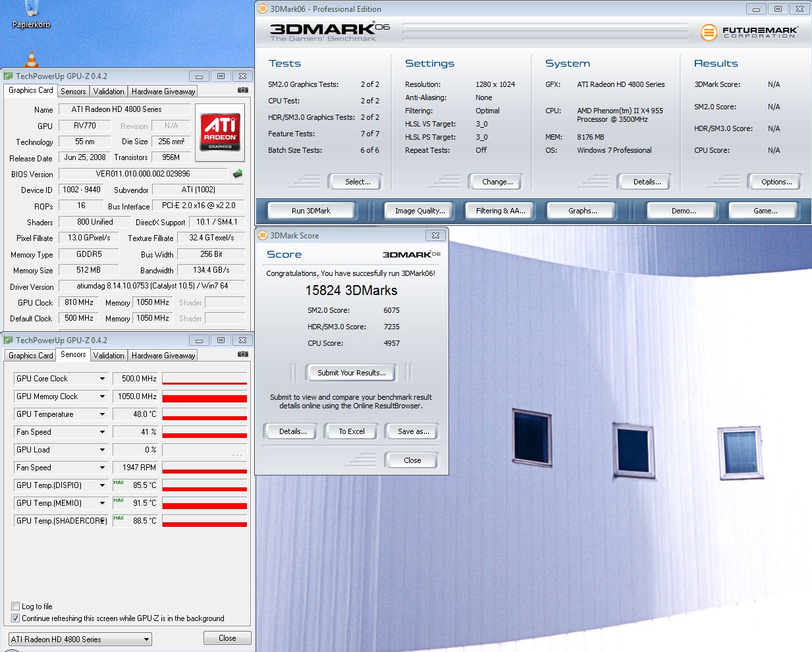This screenshot has width=812, height=652.
Task: Open the ATI Radeon HD 4800 Series device selector
Action: pyautogui.click(x=80, y=639)
